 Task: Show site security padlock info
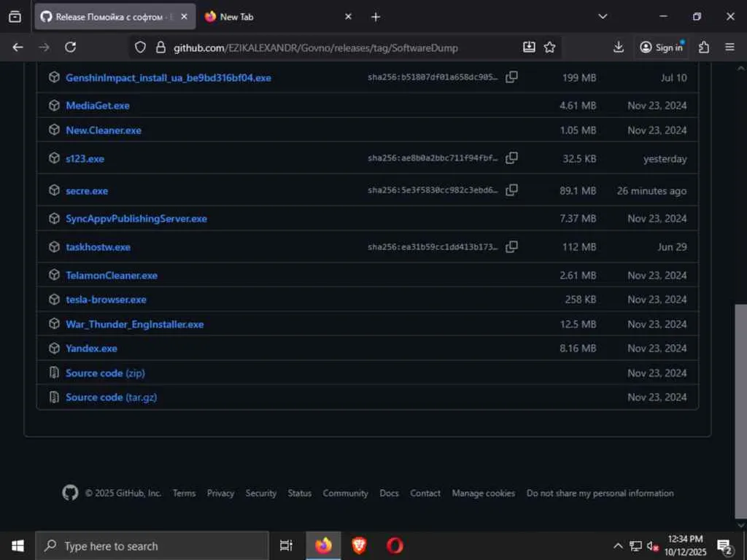pos(160,47)
